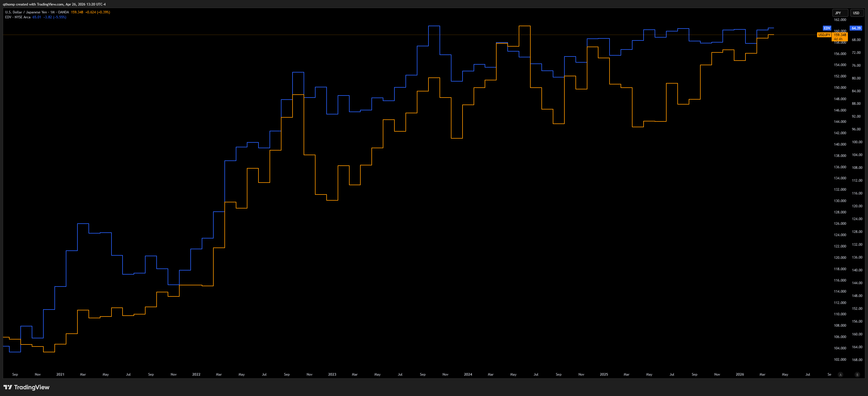
Task: Click the orange 159.348 price countdown tag
Action: 840,37
